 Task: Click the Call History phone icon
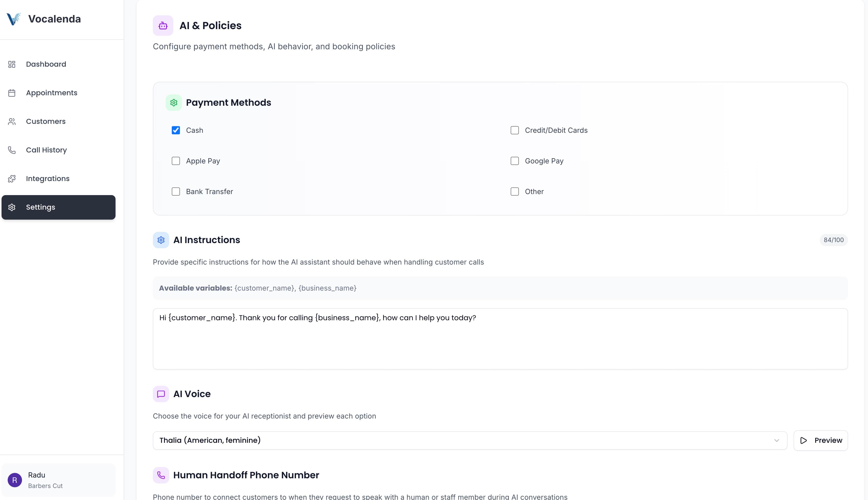coord(12,150)
